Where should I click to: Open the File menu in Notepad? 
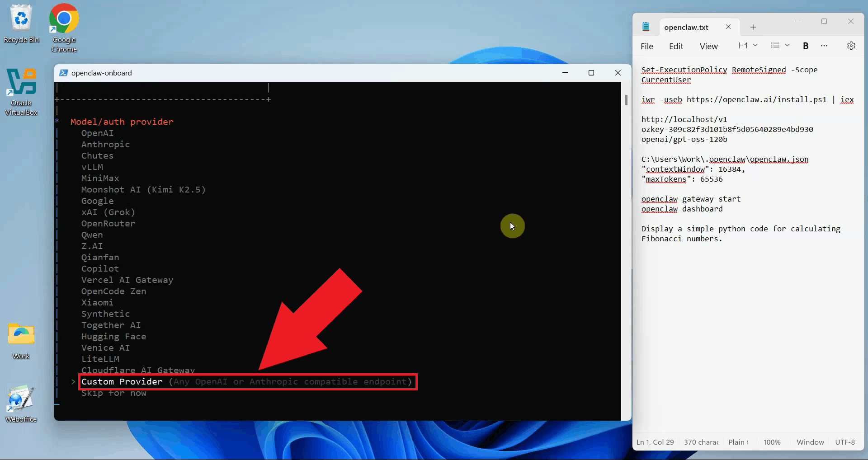coord(646,46)
